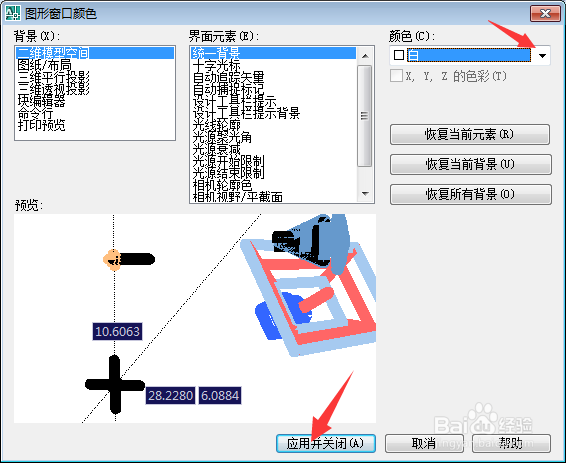Viewport: 566px width, 463px height.
Task: Click 应用并关闭(A) button
Action: pyautogui.click(x=326, y=443)
